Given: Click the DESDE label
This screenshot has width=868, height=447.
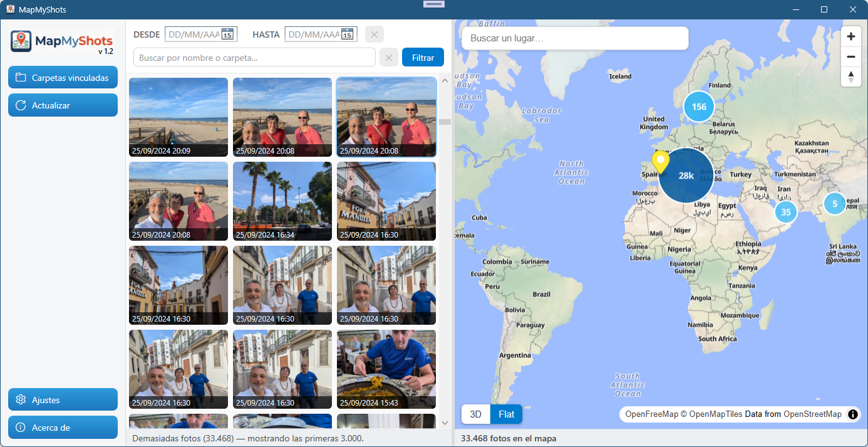Looking at the screenshot, I should pyautogui.click(x=147, y=34).
